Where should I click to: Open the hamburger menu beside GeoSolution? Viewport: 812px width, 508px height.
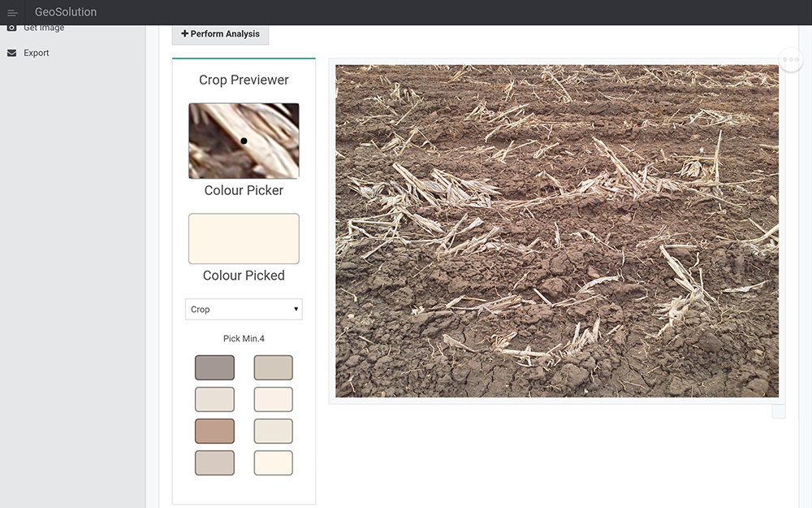[x=12, y=12]
